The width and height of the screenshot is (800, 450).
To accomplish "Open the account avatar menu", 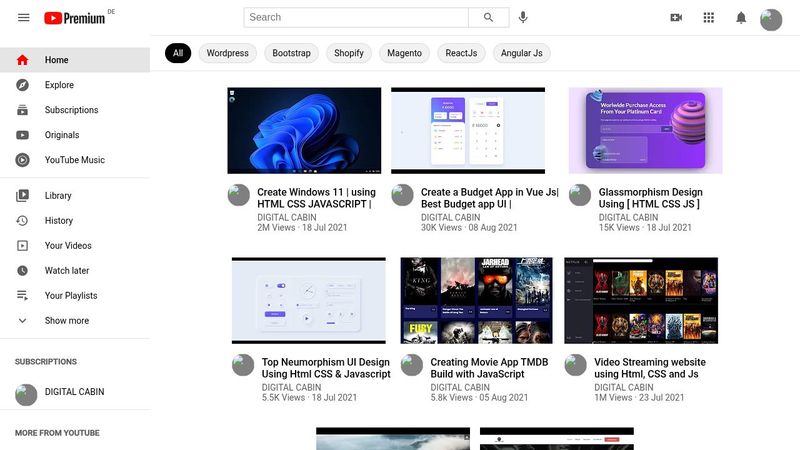I will click(x=771, y=20).
